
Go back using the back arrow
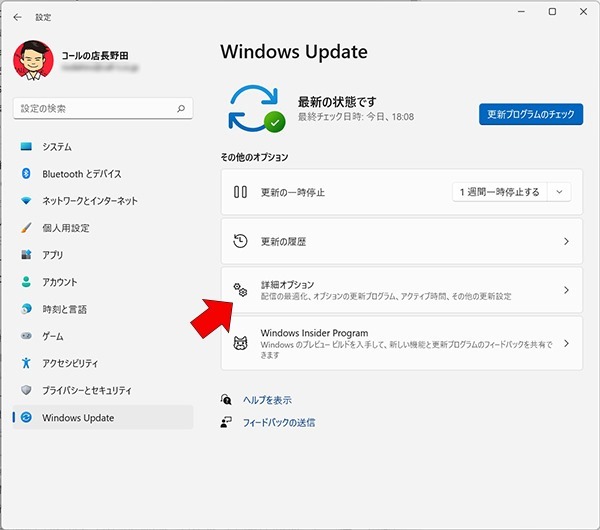(x=17, y=17)
